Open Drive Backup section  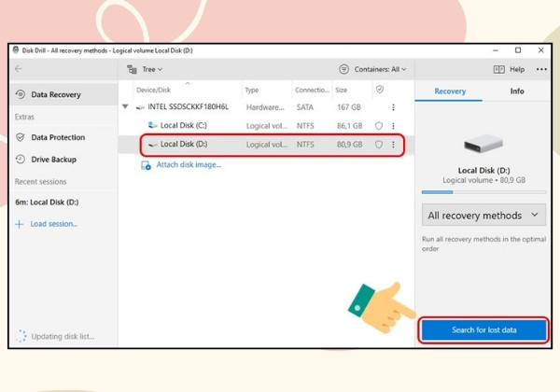pos(64,160)
